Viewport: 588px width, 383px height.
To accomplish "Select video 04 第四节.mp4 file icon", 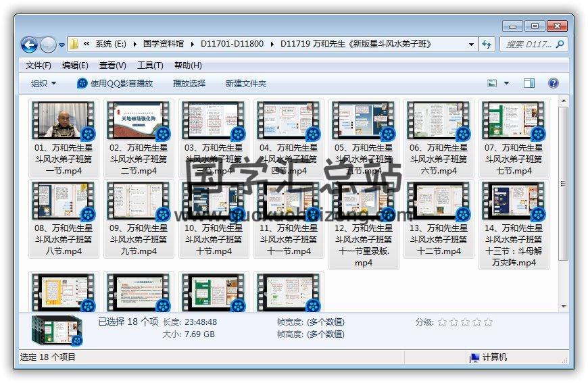I will pos(289,120).
